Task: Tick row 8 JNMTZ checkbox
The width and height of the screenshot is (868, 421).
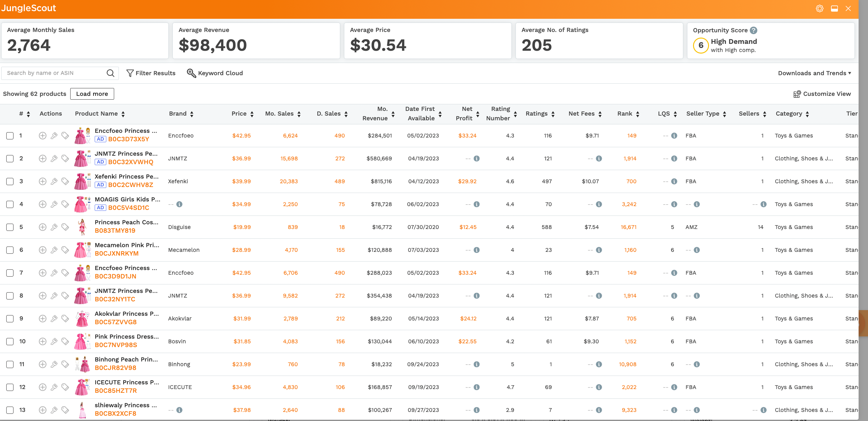Action: click(10, 296)
